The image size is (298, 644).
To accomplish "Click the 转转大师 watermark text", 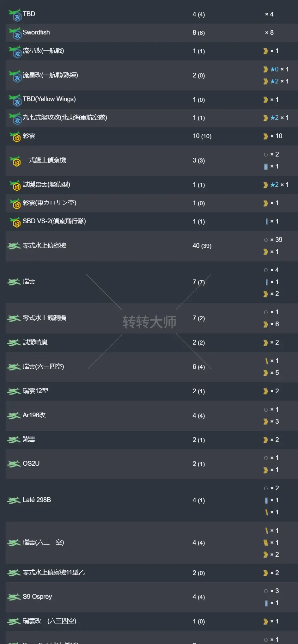I will tap(149, 322).
